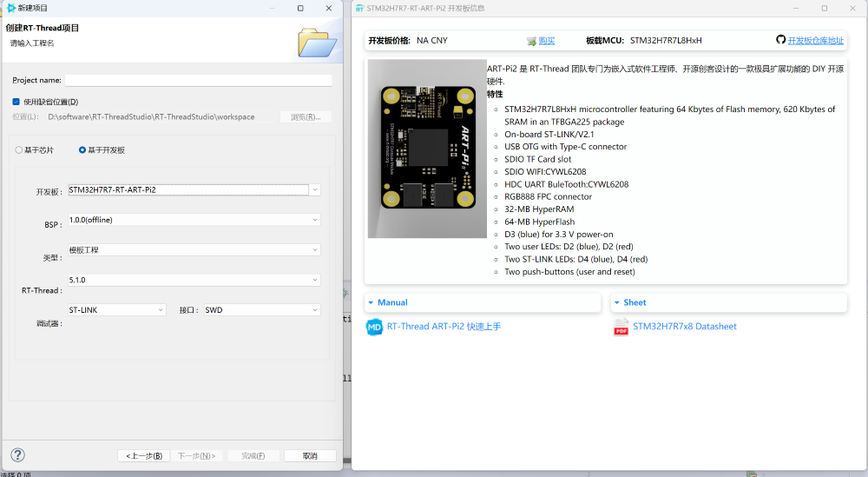This screenshot has height=477, width=868.
Task: Click the GitHub repository icon
Action: pos(780,40)
